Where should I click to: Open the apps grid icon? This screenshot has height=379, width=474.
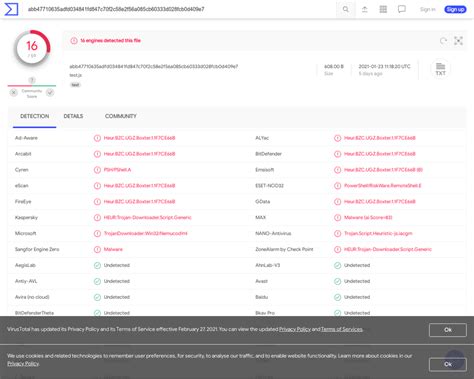click(x=383, y=9)
